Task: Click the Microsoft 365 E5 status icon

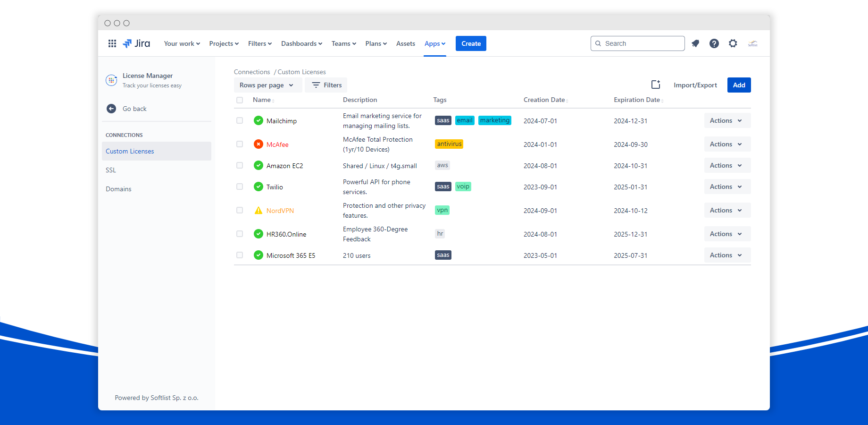Action: coord(259,255)
